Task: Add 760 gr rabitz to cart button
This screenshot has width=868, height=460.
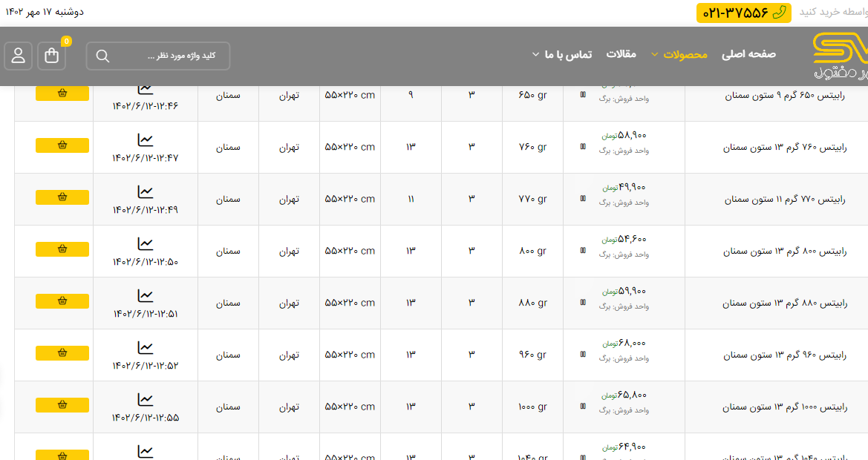Action: pyautogui.click(x=62, y=145)
